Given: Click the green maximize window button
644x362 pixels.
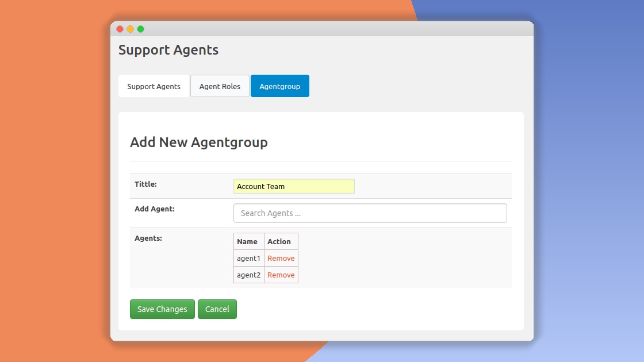Looking at the screenshot, I should point(140,29).
